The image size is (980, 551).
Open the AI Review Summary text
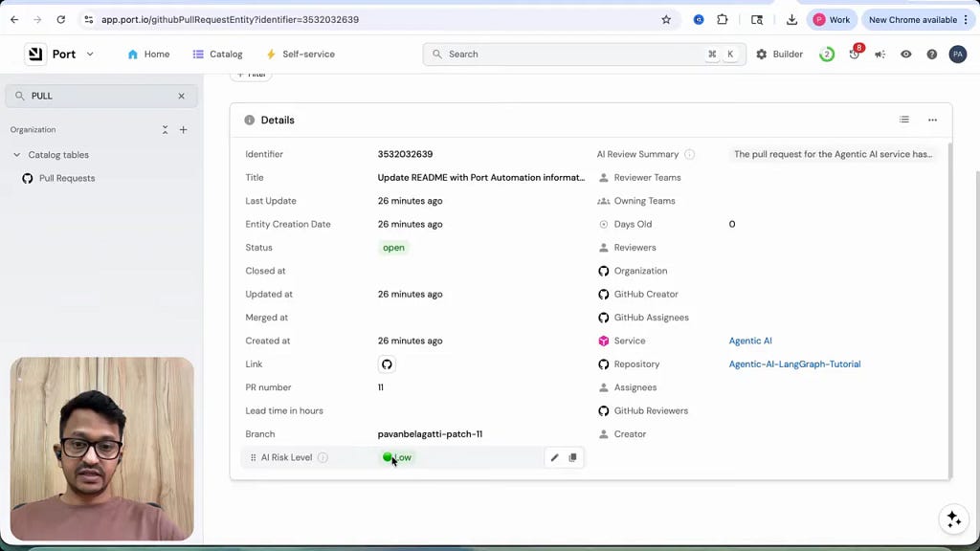(834, 154)
